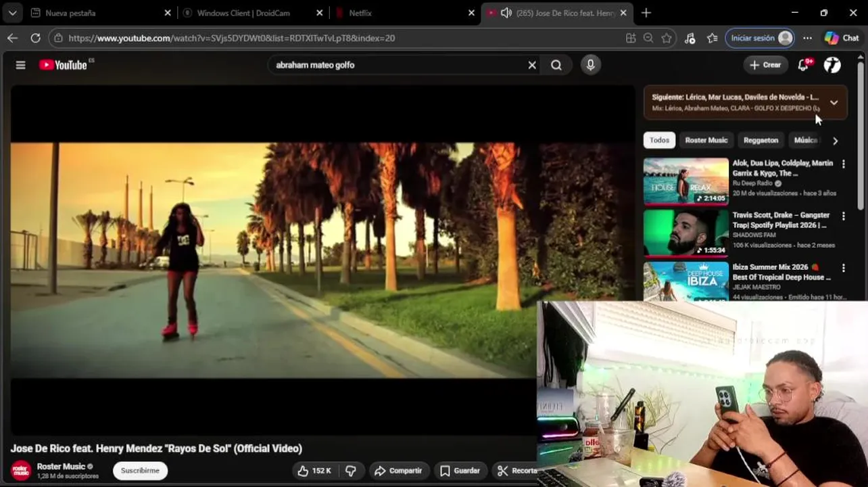Click the YouTube search input field
The image size is (868, 487).
coord(399,65)
